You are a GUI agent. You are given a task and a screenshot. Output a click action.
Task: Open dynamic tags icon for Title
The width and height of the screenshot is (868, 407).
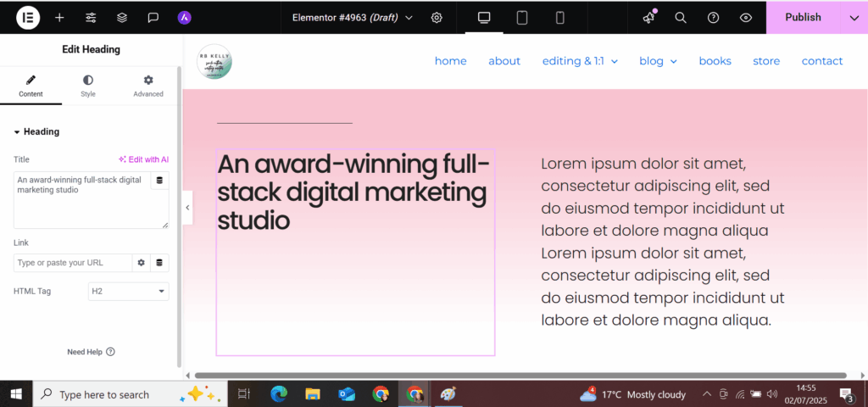pyautogui.click(x=160, y=181)
